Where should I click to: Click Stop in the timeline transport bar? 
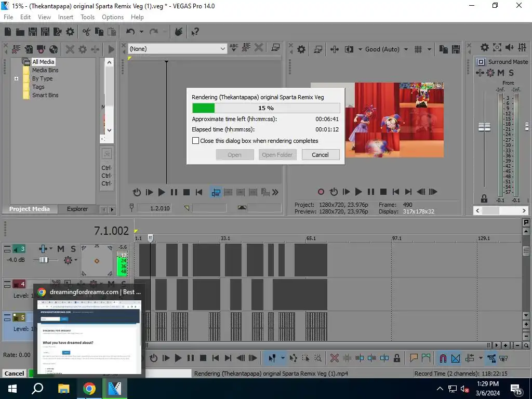click(x=203, y=358)
